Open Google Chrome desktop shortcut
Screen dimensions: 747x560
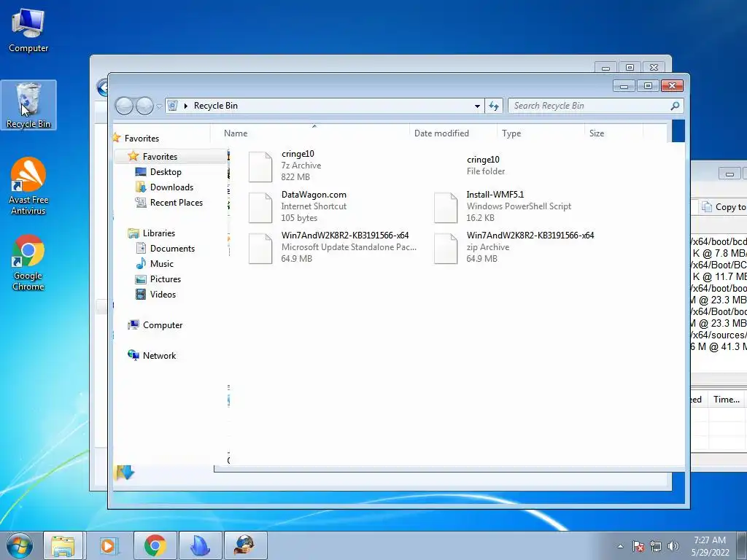(28, 262)
